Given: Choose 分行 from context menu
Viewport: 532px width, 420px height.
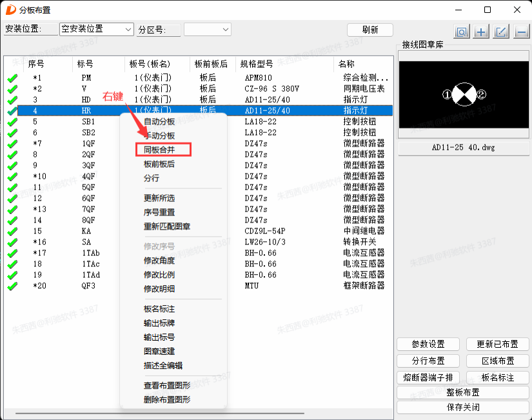Looking at the screenshot, I should click(152, 178).
